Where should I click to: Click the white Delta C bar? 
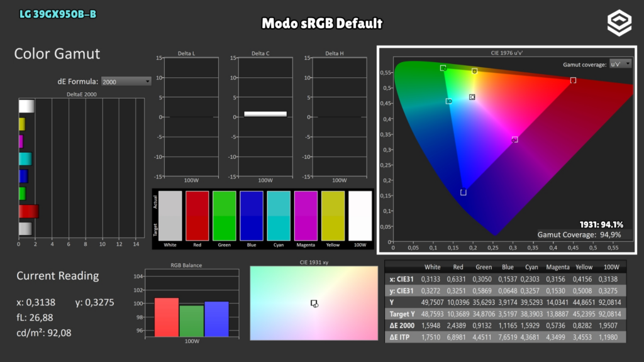(x=265, y=114)
